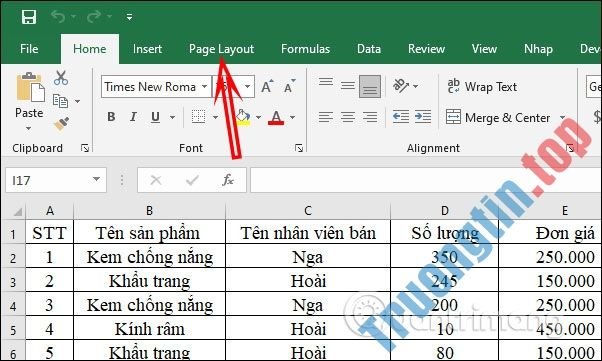Select the Format Painter brush

[61, 124]
